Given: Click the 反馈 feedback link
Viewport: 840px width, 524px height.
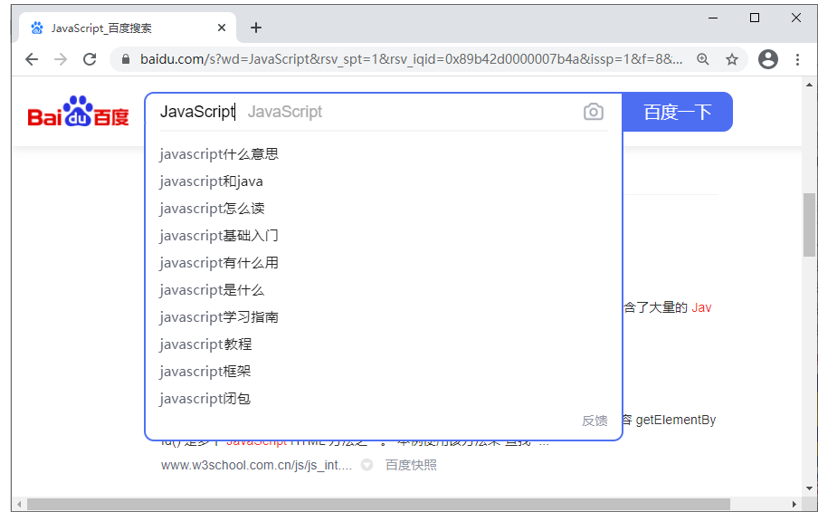Looking at the screenshot, I should 595,421.
